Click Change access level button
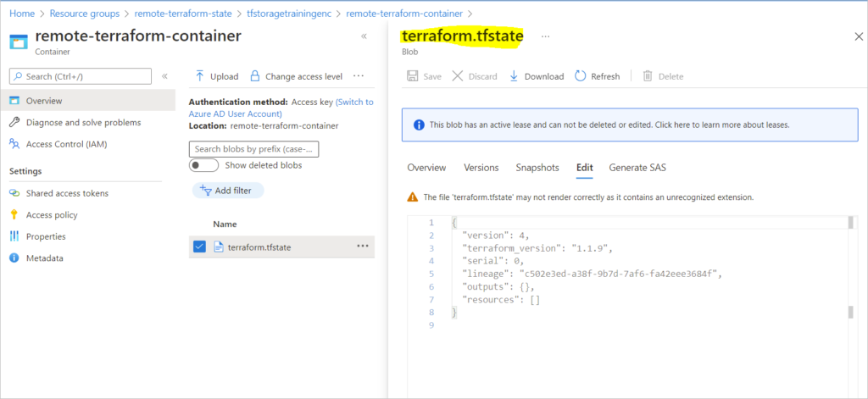The height and width of the screenshot is (399, 868). point(296,76)
